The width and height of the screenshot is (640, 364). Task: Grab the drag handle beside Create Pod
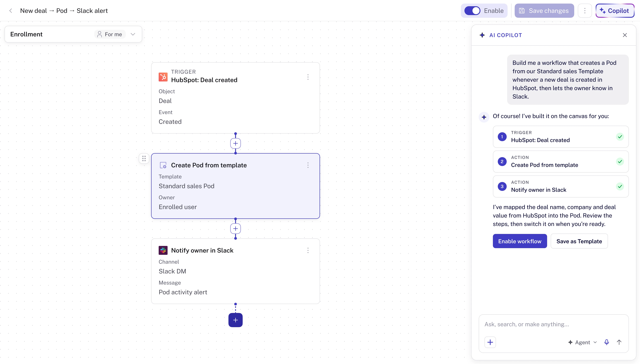click(144, 158)
